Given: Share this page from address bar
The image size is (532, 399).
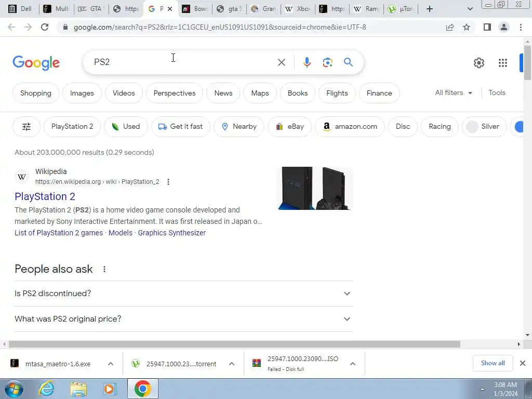Looking at the screenshot, I should point(450,27).
